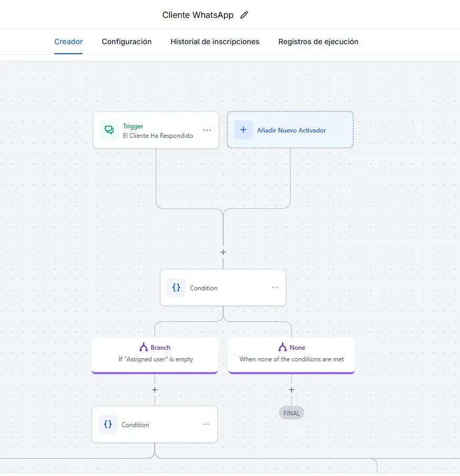Add a step below the None card
Viewport: 460px width, 476px height.
click(292, 390)
